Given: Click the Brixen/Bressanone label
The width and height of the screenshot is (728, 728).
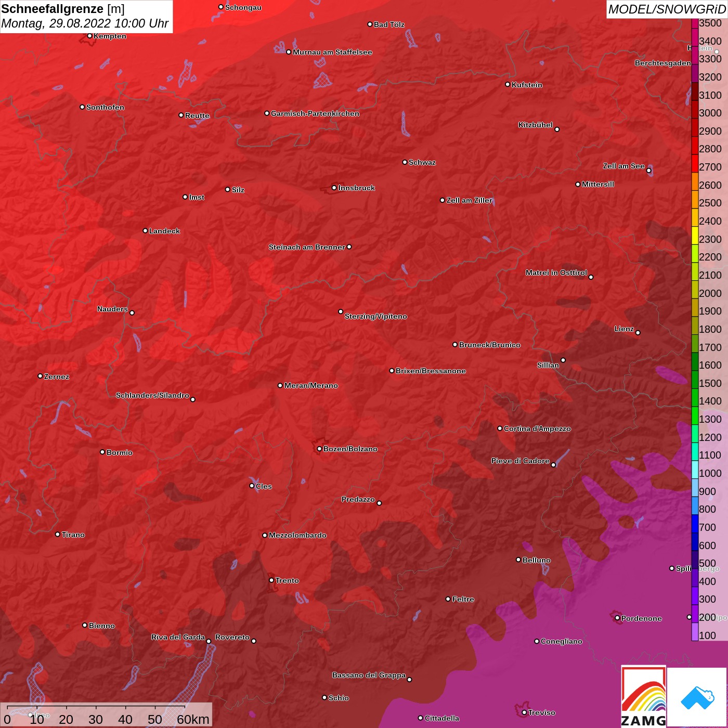Looking at the screenshot, I should [x=431, y=371].
